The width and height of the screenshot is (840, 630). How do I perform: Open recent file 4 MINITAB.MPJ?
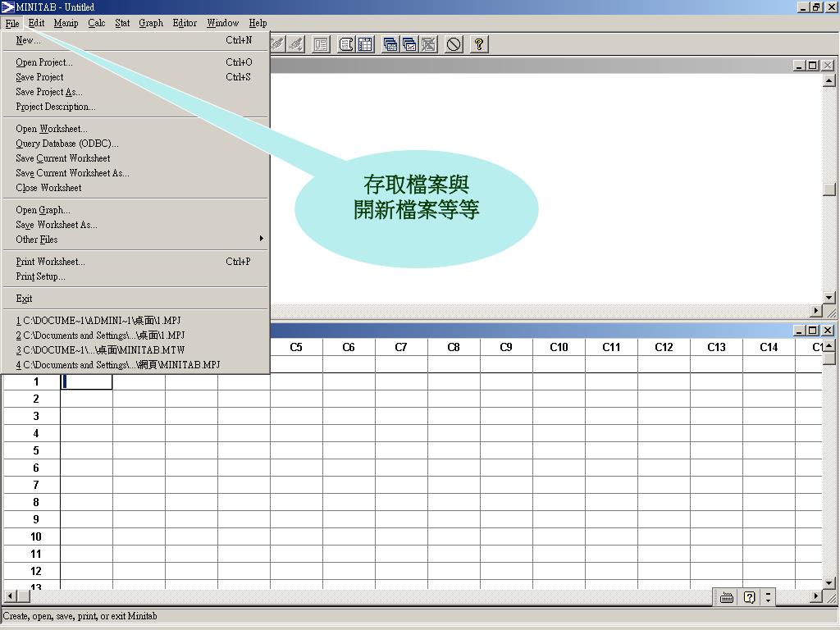pos(135,365)
